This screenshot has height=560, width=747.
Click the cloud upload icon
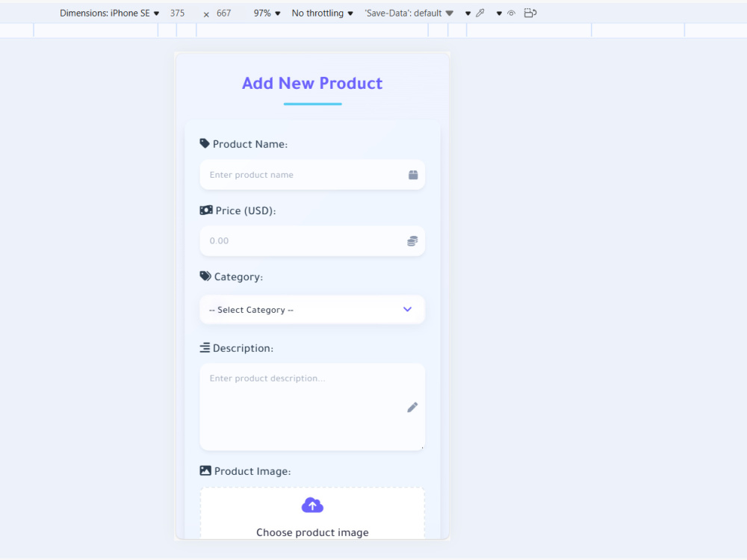click(x=312, y=505)
